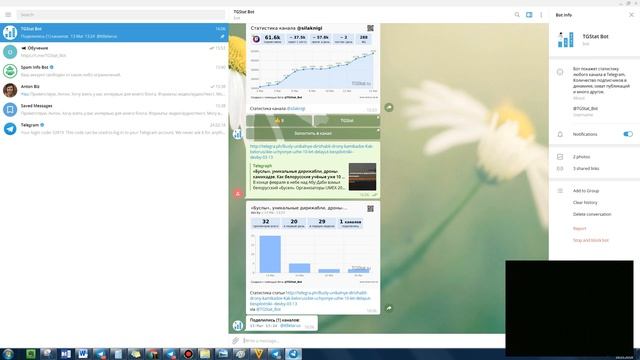Viewport: 640px width, 360px height.
Task: Click the Telegram paper-plane avatar in chat list
Action: [x=10, y=129]
